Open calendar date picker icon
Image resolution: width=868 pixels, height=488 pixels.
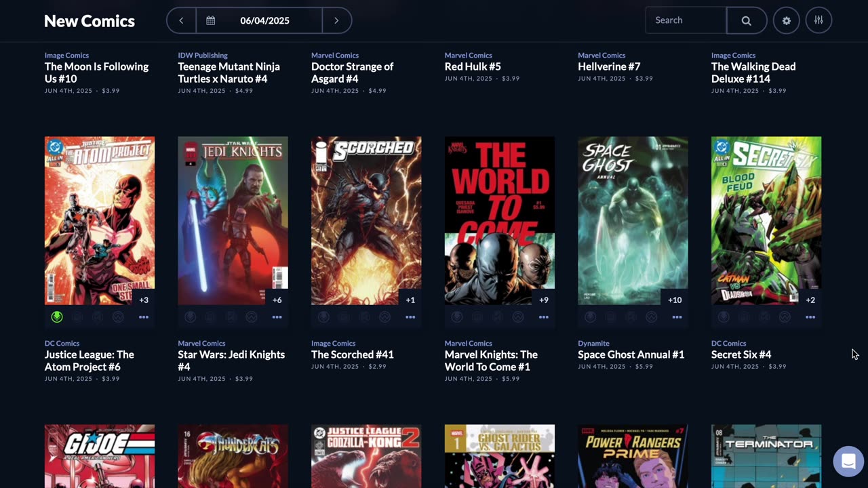(211, 20)
